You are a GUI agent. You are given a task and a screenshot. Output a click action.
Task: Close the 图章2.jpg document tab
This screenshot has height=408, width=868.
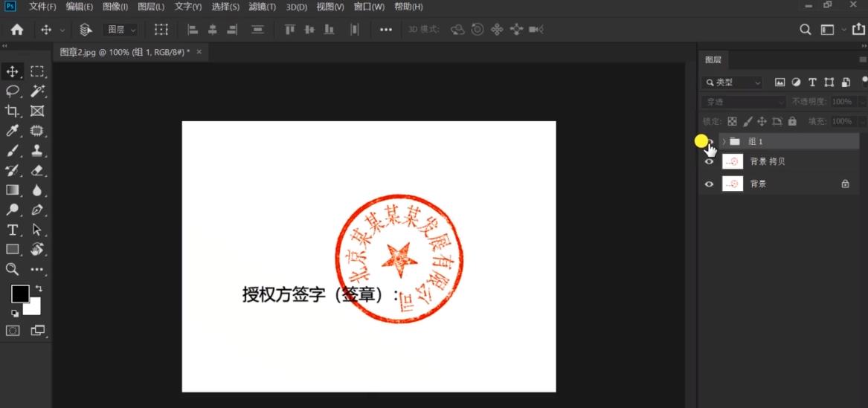(199, 52)
